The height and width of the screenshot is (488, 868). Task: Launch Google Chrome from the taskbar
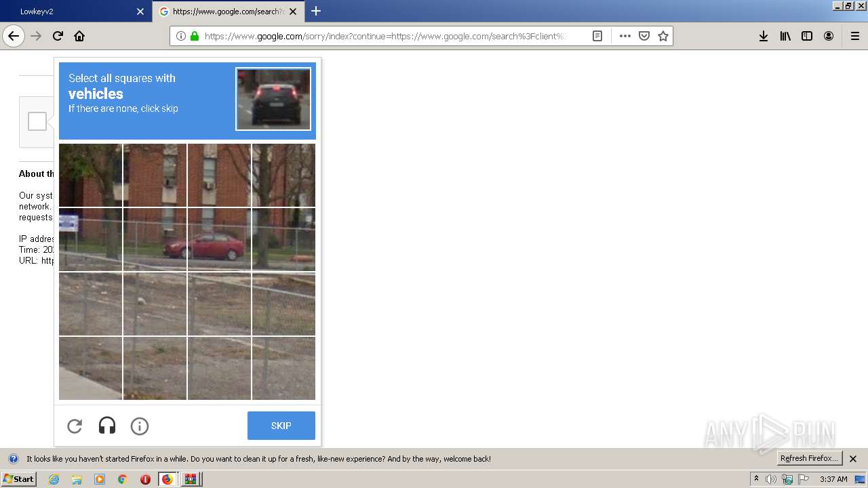pyautogui.click(x=123, y=479)
